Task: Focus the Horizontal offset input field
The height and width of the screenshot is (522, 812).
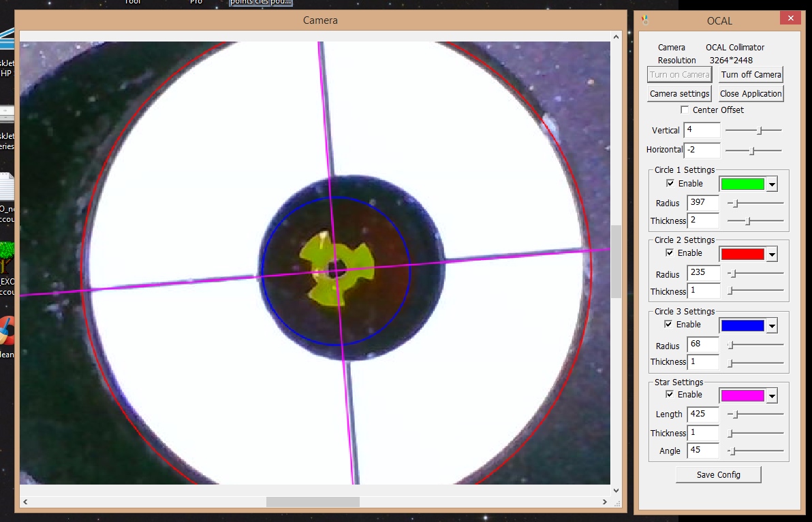Action: 702,150
